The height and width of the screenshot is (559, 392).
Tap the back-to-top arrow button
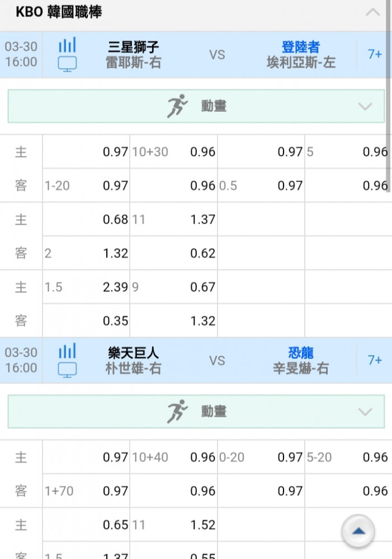(x=358, y=531)
